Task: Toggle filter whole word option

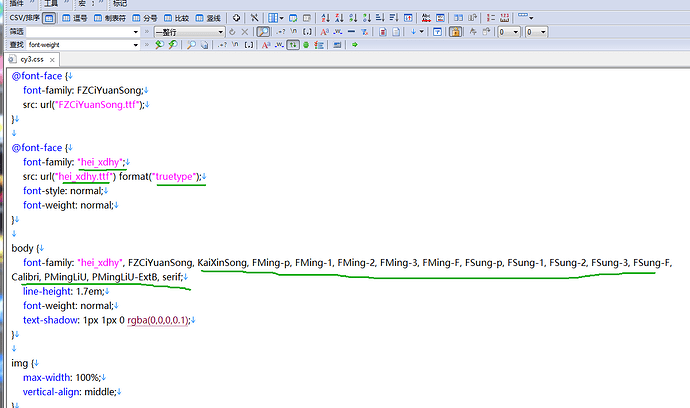Action: tap(338, 32)
